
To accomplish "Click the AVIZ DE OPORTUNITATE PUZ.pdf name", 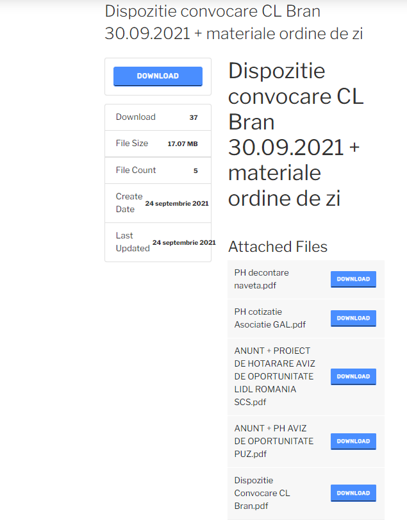I will point(274,441).
